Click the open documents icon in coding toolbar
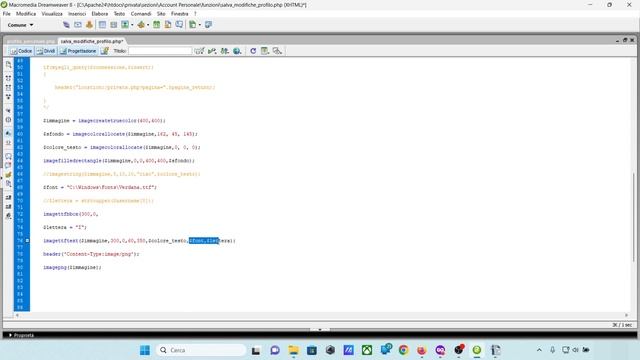This screenshot has width=640, height=360. click(8, 64)
